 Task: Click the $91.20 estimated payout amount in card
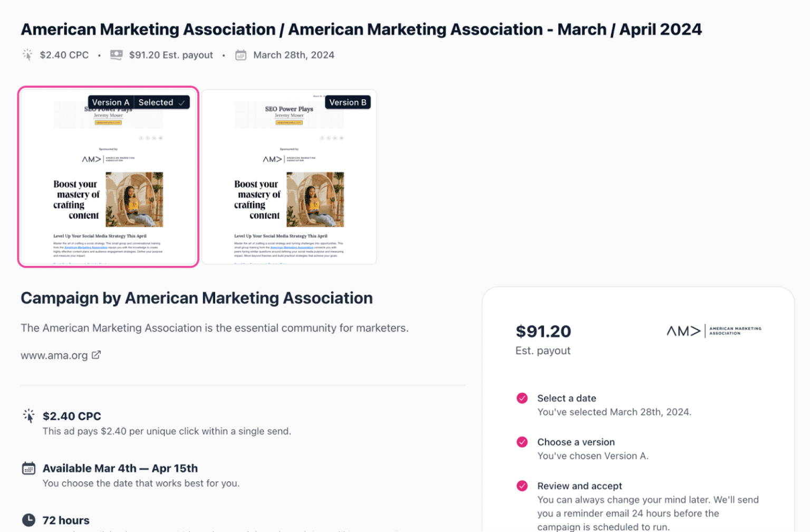click(543, 331)
